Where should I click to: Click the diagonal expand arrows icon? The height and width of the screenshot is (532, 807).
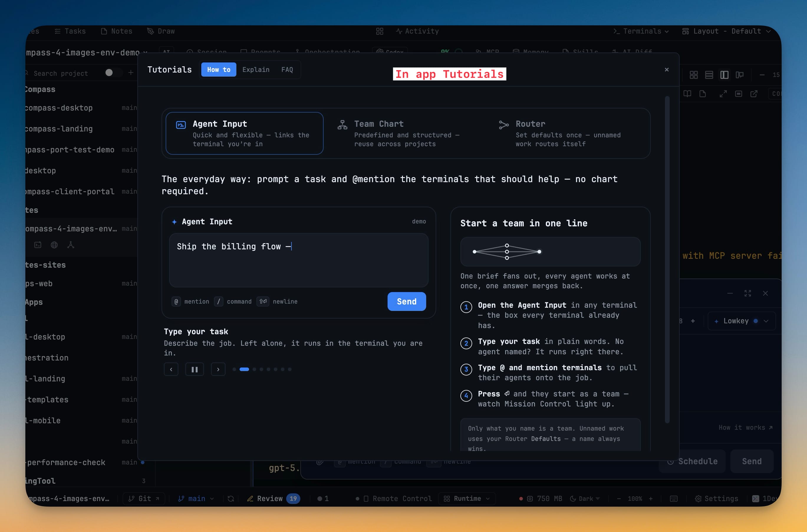(x=723, y=94)
